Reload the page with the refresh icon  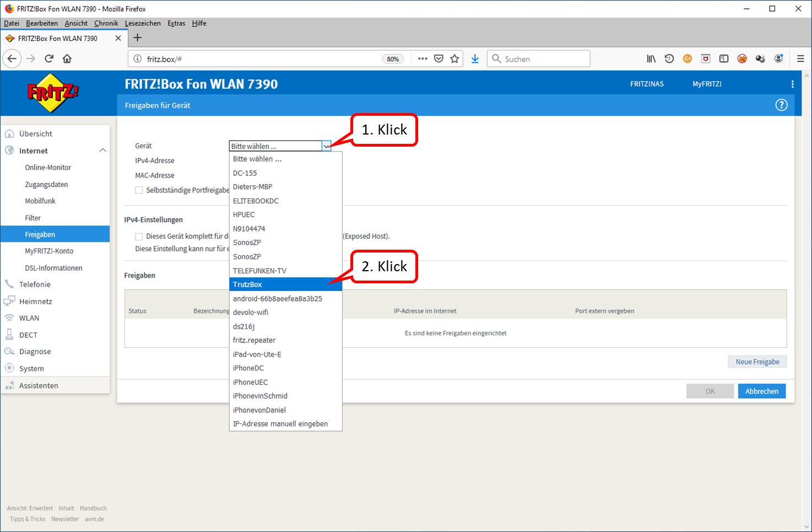pyautogui.click(x=49, y=58)
